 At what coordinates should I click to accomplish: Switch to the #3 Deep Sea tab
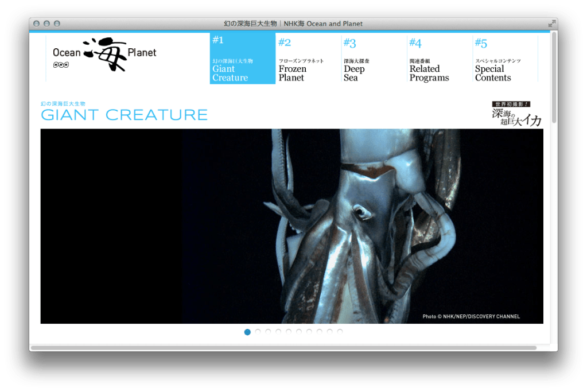[373, 59]
